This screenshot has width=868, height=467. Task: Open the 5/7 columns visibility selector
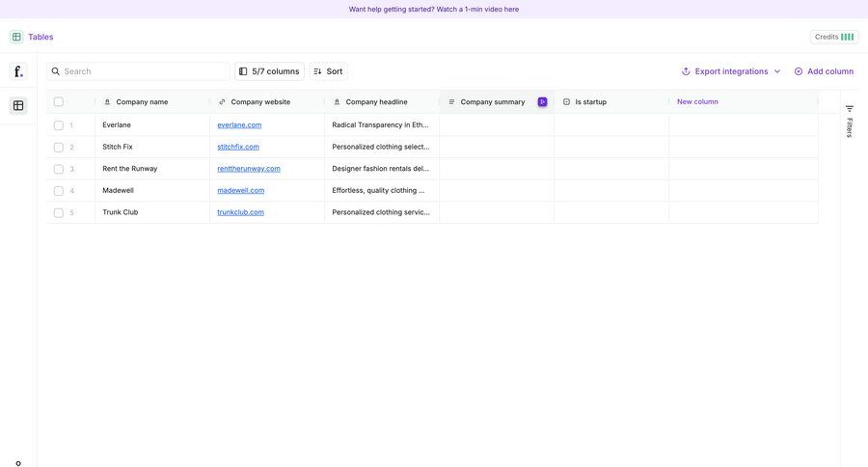[x=269, y=71]
